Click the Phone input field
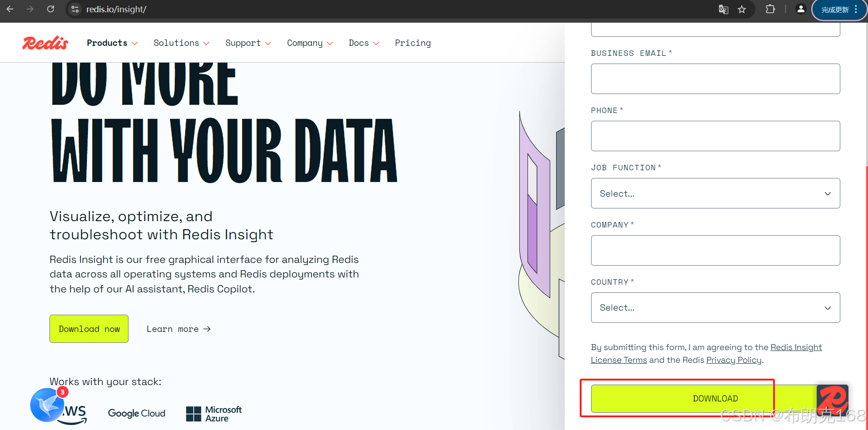This screenshot has width=868, height=430. [715, 136]
